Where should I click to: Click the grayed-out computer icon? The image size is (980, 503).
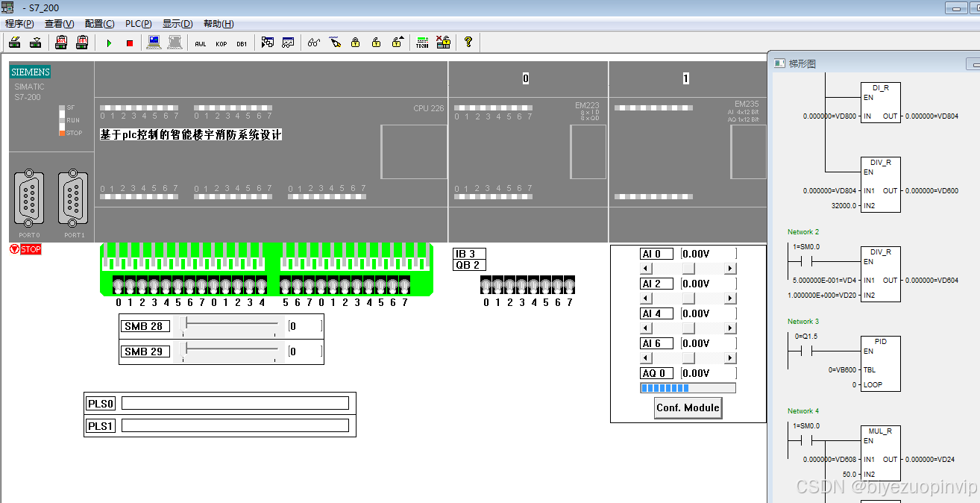(x=175, y=43)
